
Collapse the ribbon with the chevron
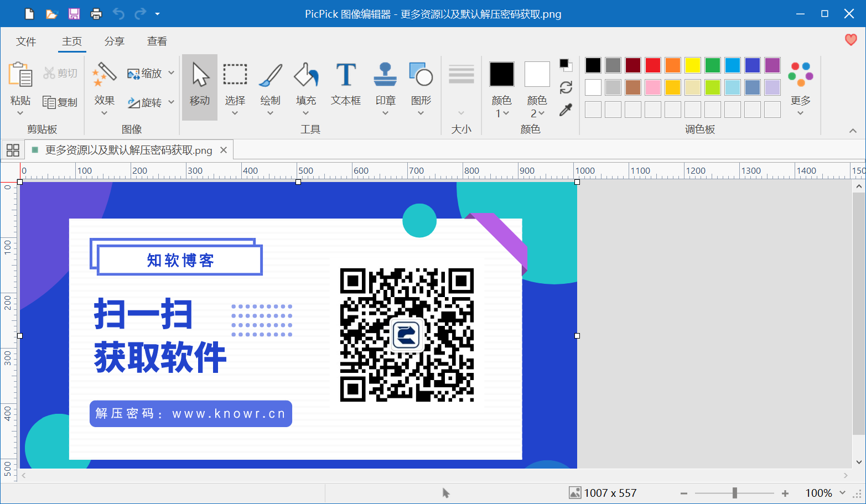(x=853, y=131)
